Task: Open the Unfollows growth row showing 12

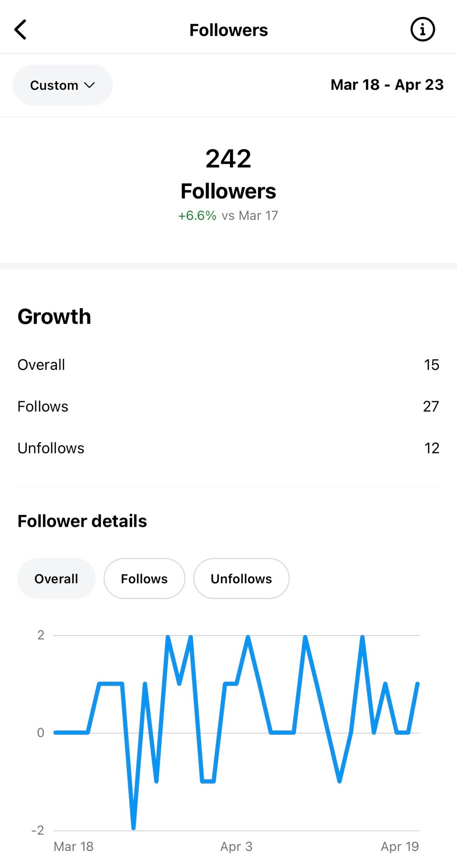Action: [x=228, y=448]
